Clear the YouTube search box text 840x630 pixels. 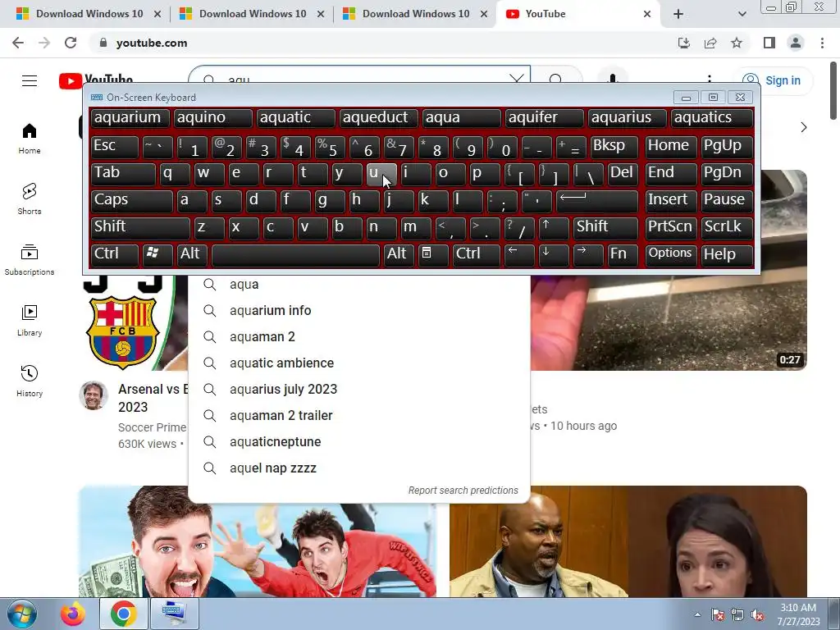[517, 80]
